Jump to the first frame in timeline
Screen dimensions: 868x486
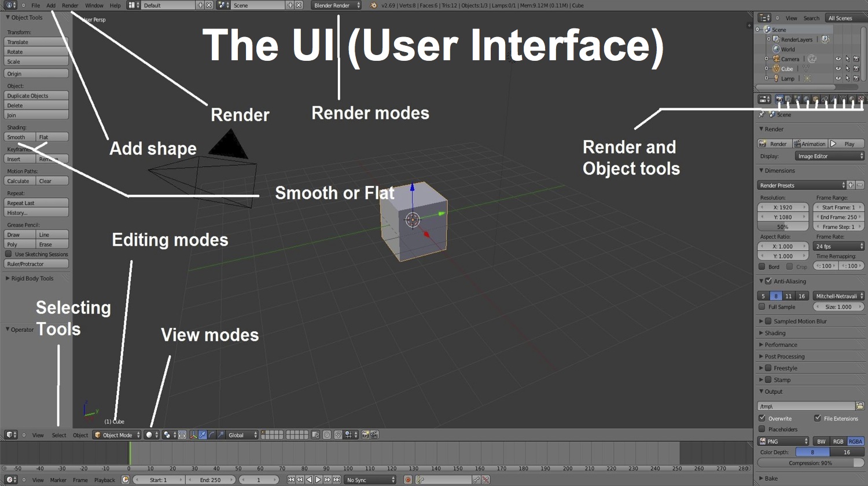291,480
